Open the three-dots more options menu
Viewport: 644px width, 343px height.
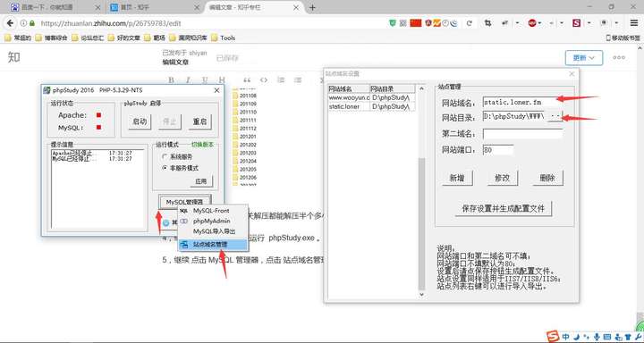[x=619, y=57]
